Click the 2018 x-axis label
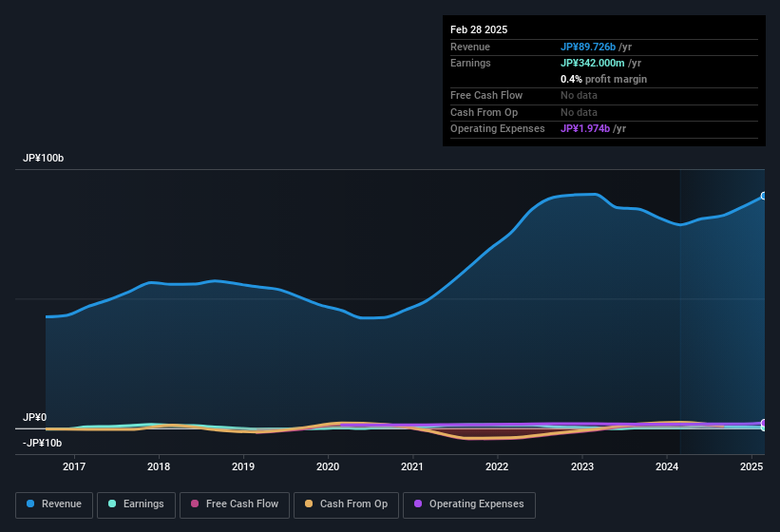This screenshot has width=780, height=532. coord(159,466)
